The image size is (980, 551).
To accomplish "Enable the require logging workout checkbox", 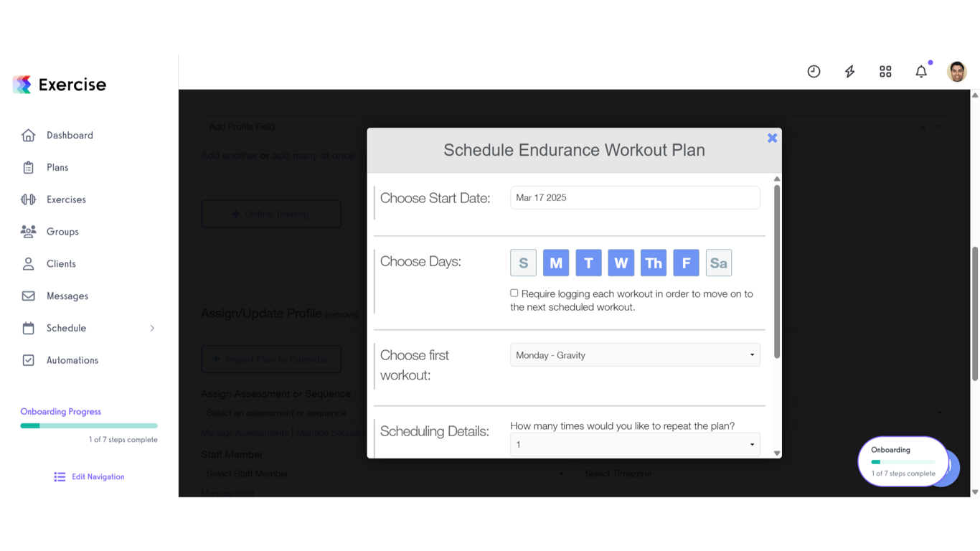I will (x=514, y=293).
